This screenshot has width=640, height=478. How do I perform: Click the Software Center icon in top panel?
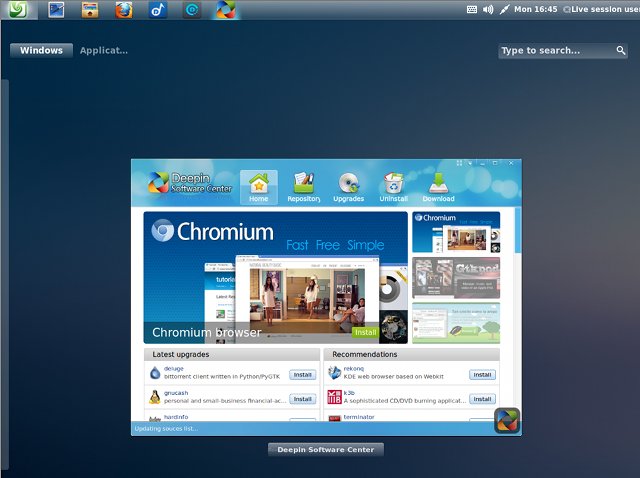pos(226,10)
